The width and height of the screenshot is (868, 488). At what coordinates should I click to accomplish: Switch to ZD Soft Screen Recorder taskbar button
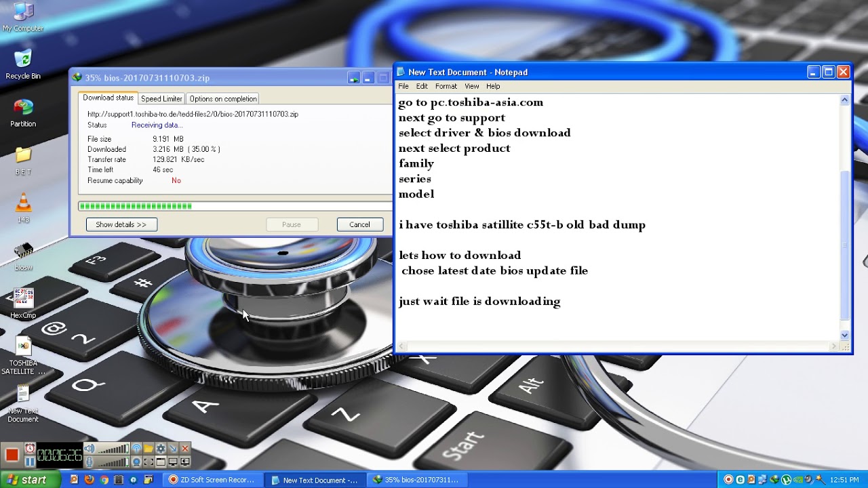point(214,480)
